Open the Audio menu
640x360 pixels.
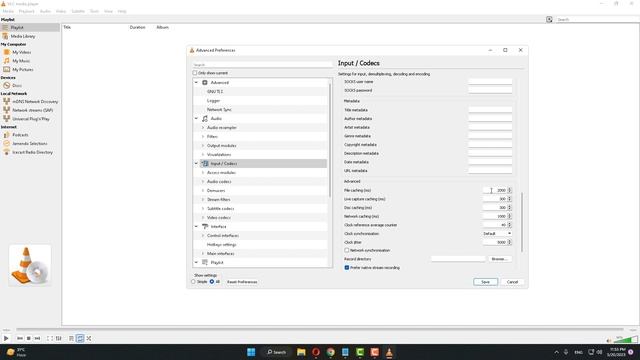(45, 11)
